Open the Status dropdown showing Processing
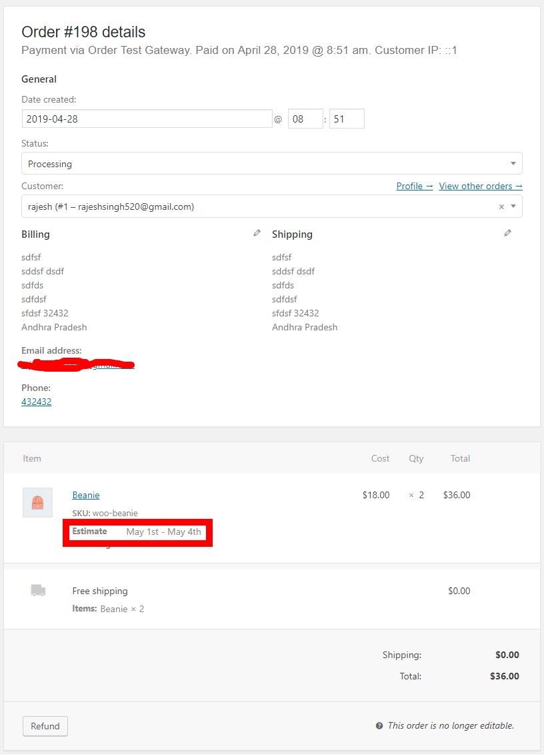 click(271, 163)
